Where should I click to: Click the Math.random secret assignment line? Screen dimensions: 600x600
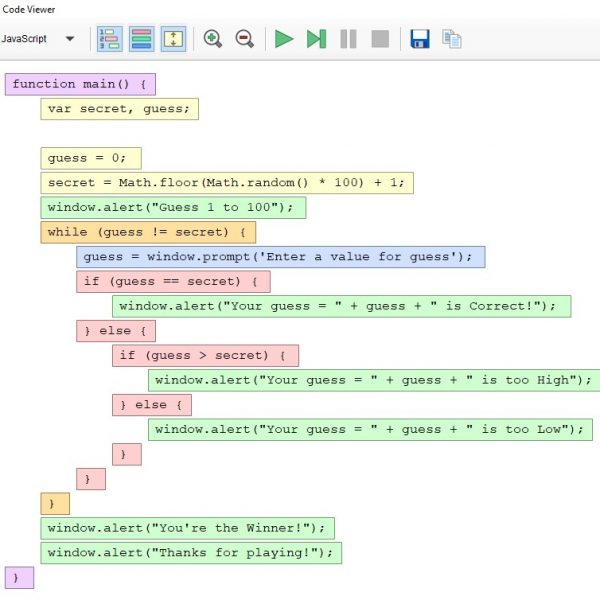click(227, 183)
